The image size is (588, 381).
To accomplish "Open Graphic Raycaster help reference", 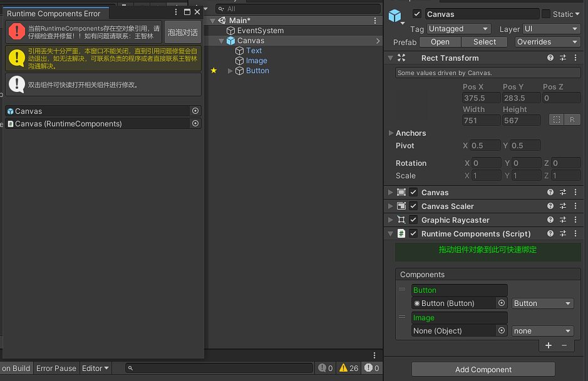I will click(x=550, y=220).
